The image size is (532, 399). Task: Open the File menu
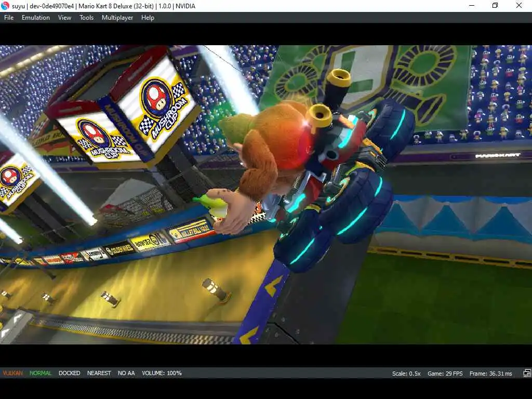click(x=9, y=18)
